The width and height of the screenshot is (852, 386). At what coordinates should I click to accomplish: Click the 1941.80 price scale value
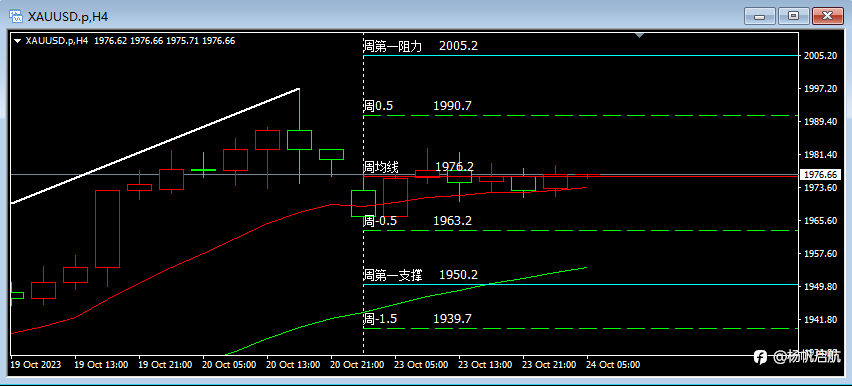(x=820, y=320)
